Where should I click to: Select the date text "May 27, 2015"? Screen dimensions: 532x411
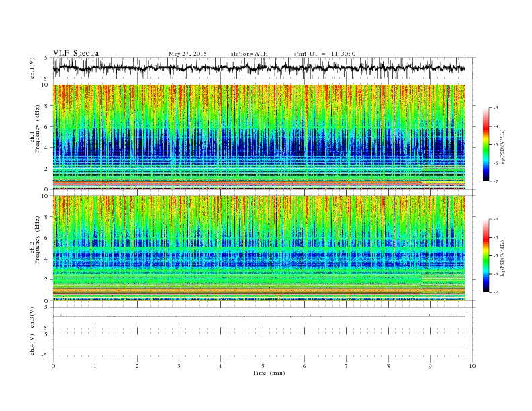click(x=187, y=54)
